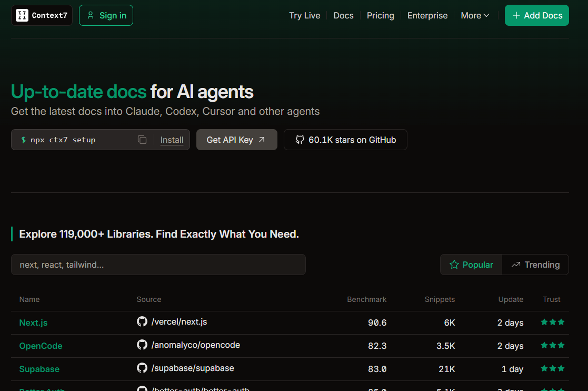Click the trust stars for OpenCode
Image resolution: width=588 pixels, height=391 pixels.
(552, 345)
